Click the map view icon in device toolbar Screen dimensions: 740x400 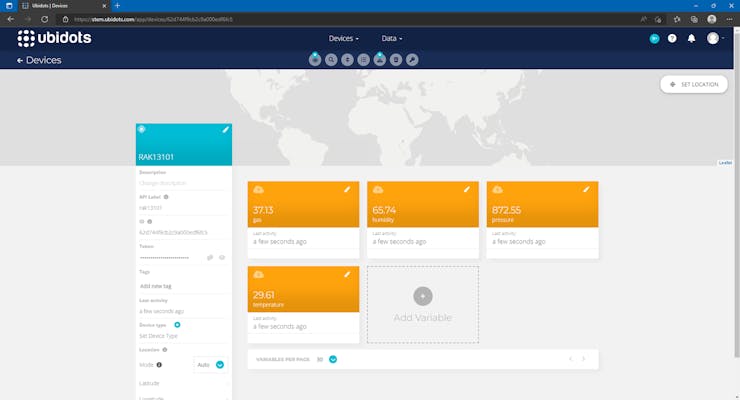[380, 60]
